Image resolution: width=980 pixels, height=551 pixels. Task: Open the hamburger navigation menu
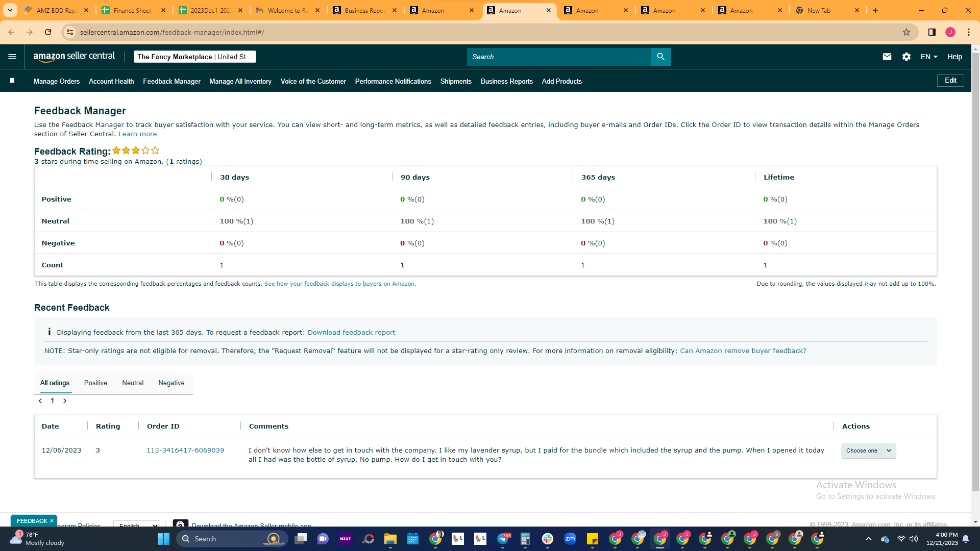click(12, 57)
